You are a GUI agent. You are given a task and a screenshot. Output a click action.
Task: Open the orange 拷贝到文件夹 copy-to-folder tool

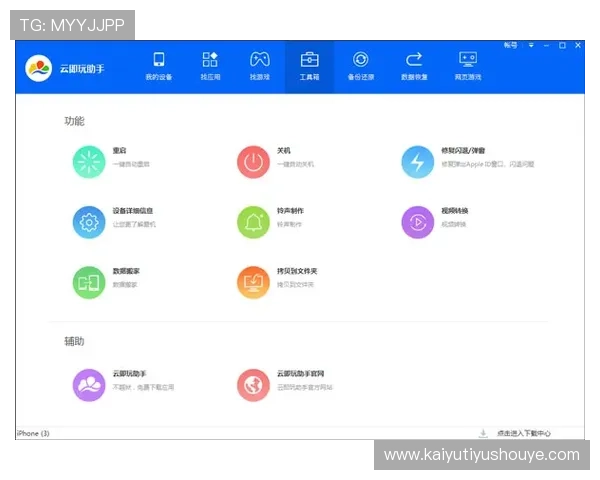[253, 282]
